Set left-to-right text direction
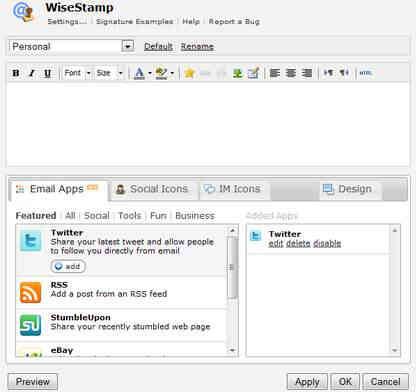Screen dimensions: 416x392 click(x=328, y=73)
